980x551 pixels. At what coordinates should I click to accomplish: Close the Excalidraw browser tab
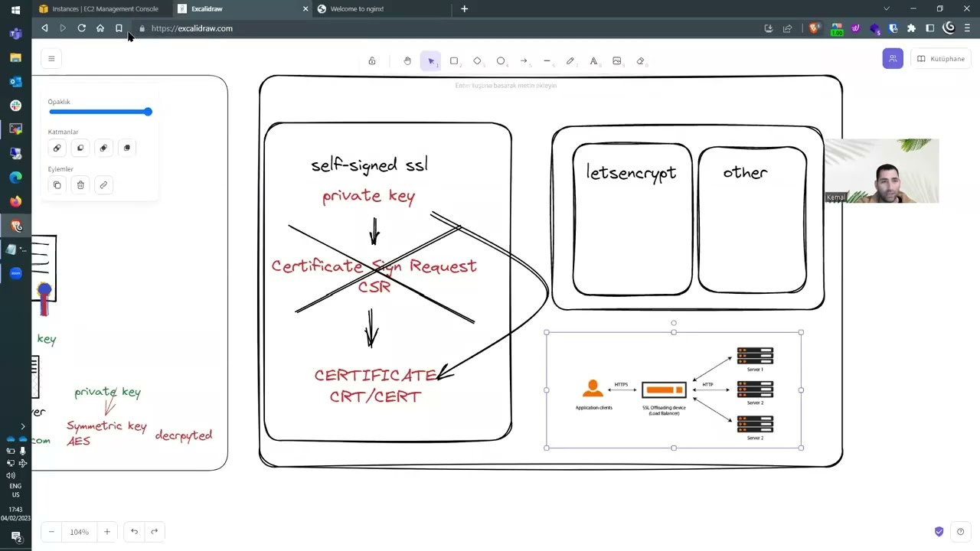point(305,9)
